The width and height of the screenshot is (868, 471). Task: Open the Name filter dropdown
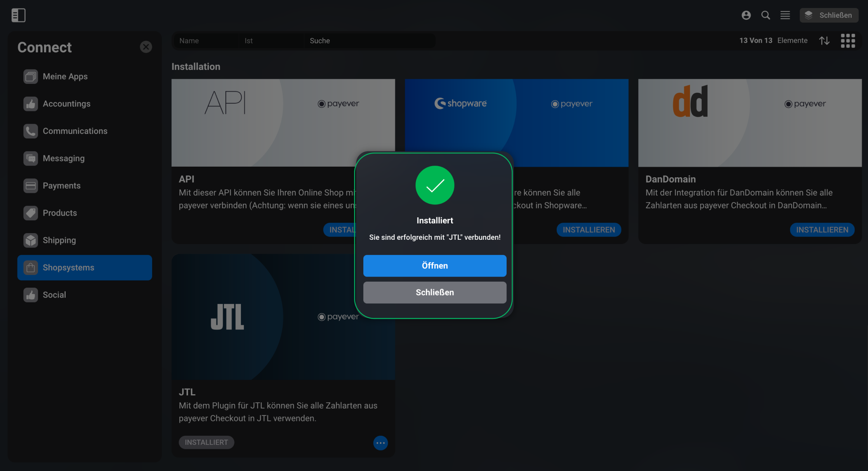(x=206, y=41)
